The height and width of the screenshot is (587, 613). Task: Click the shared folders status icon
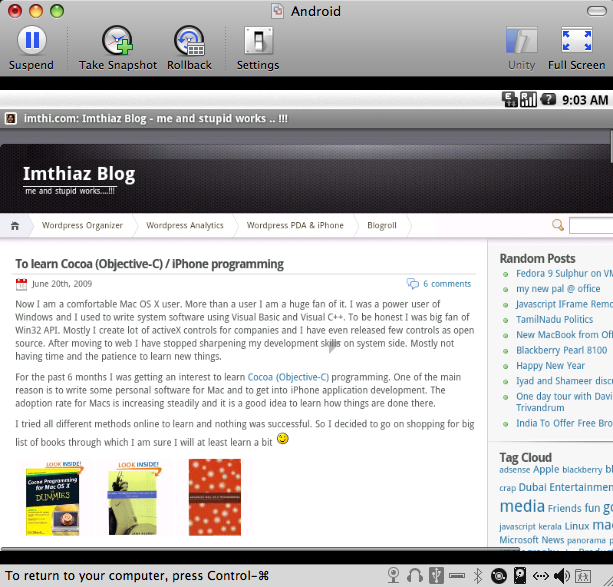pos(583,576)
